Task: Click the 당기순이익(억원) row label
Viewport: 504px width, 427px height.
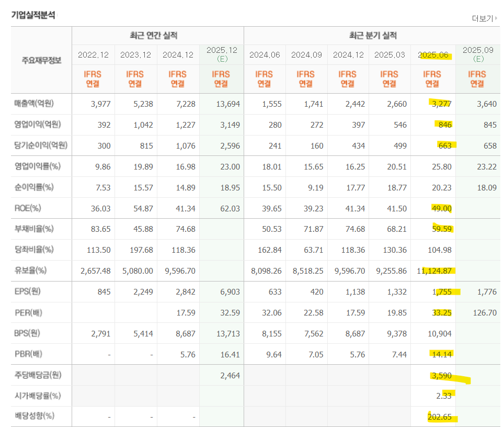Action: coord(41,145)
